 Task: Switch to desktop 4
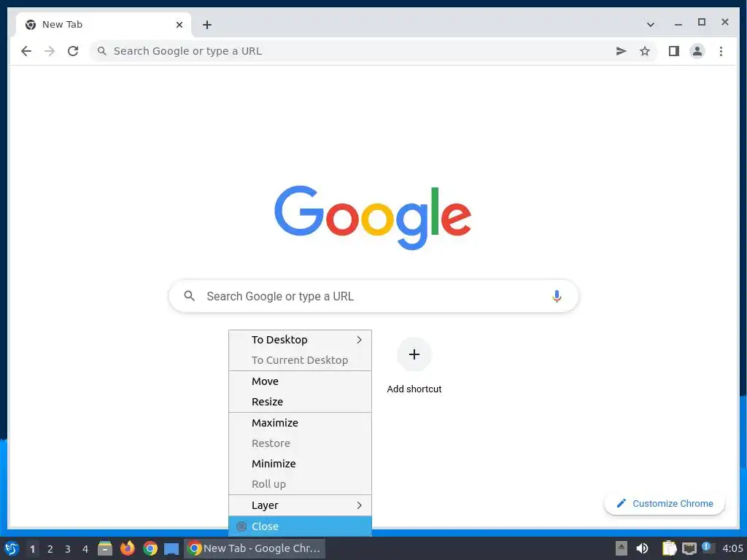point(85,548)
